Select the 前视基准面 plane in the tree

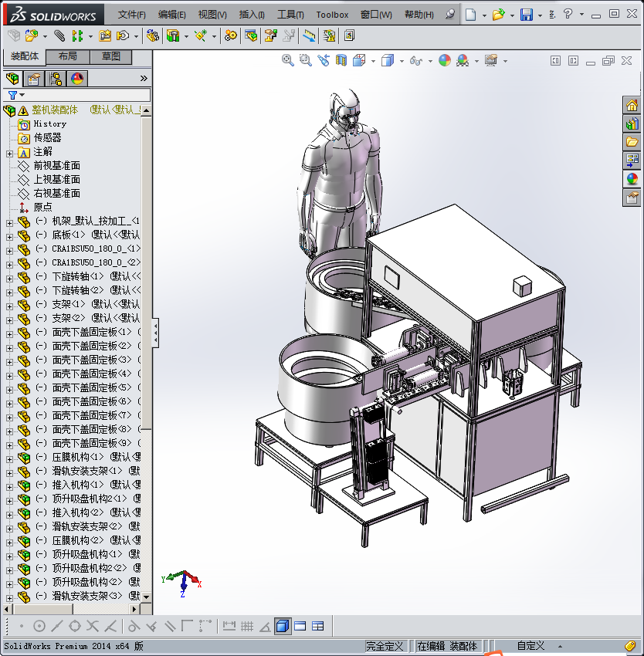[56, 166]
